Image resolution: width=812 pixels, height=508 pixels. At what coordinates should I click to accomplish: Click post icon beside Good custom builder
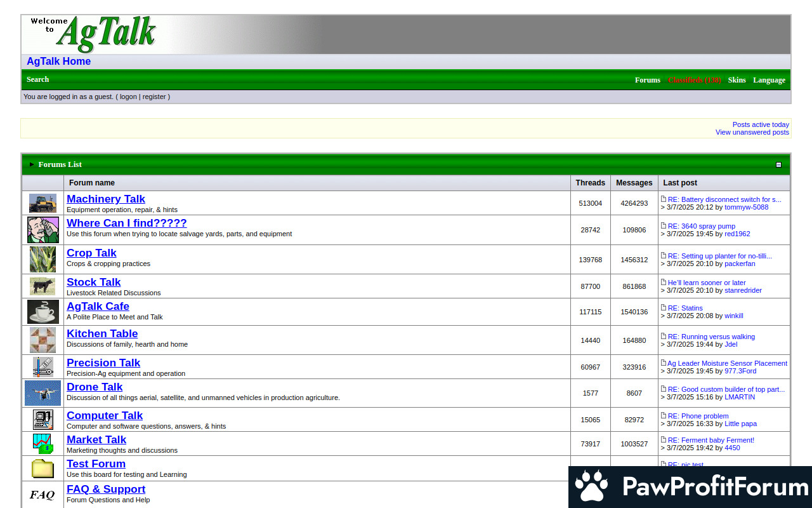pyautogui.click(x=664, y=389)
